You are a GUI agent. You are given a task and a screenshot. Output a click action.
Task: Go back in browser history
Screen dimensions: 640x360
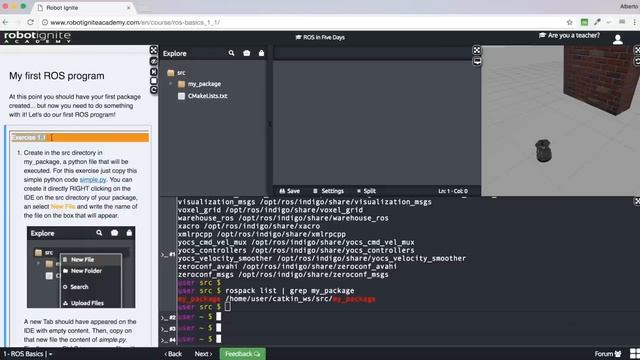pyautogui.click(x=5, y=22)
